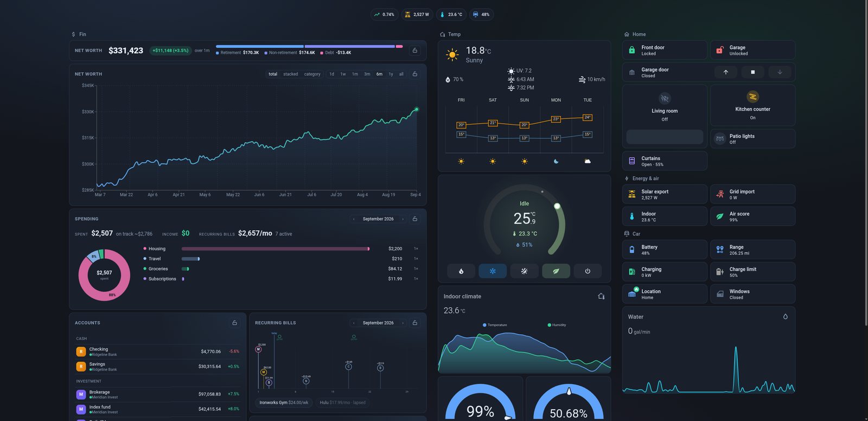Screen dimensions: 868x421
Task: Click the Accounts panel lock icon
Action: (x=235, y=322)
